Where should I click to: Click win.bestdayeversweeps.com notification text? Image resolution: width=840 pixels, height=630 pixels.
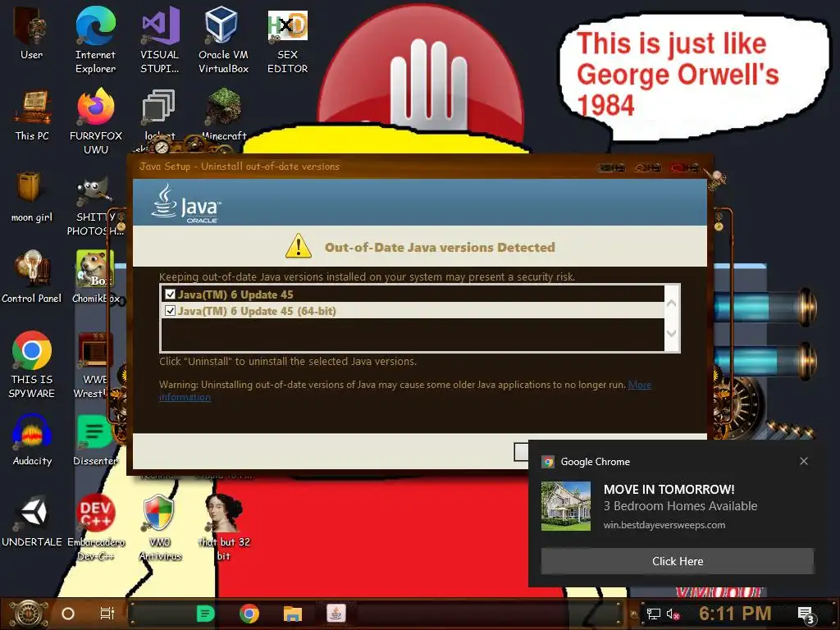coord(664,525)
